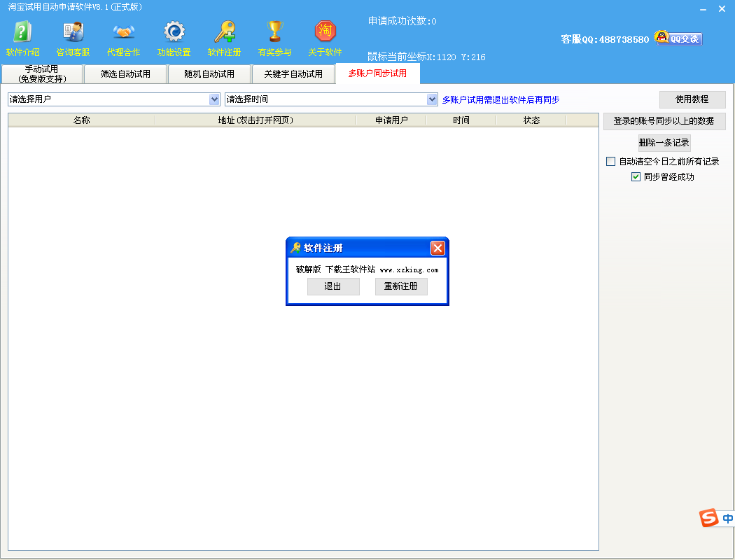Click the 请选择时间 combo box field
The image size is (735, 560).
(x=331, y=99)
